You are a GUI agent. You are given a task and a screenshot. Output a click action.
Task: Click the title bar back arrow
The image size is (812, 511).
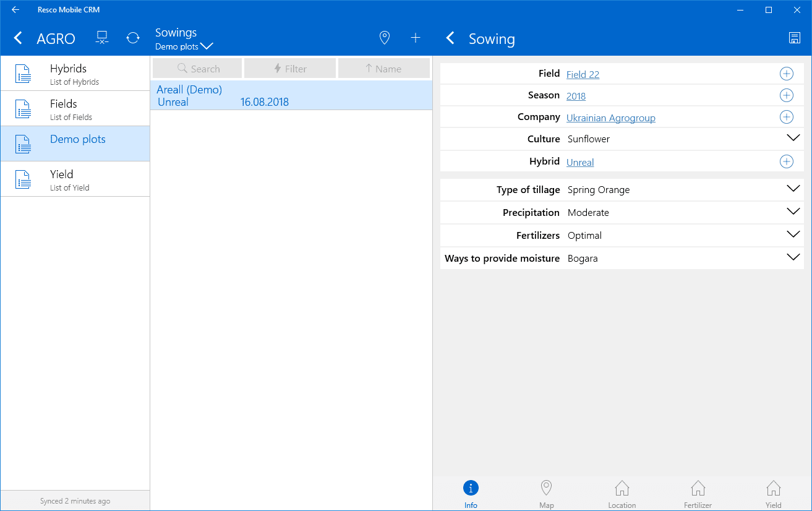click(15, 9)
